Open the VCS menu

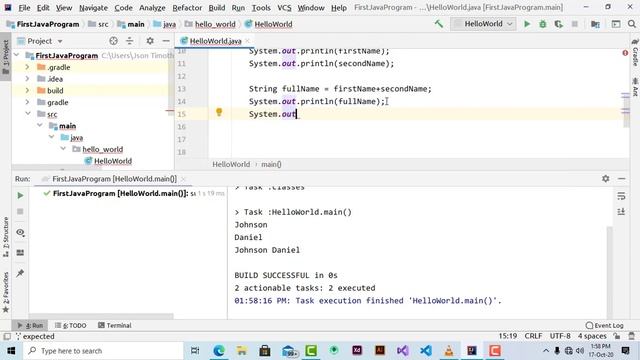pyautogui.click(x=284, y=8)
